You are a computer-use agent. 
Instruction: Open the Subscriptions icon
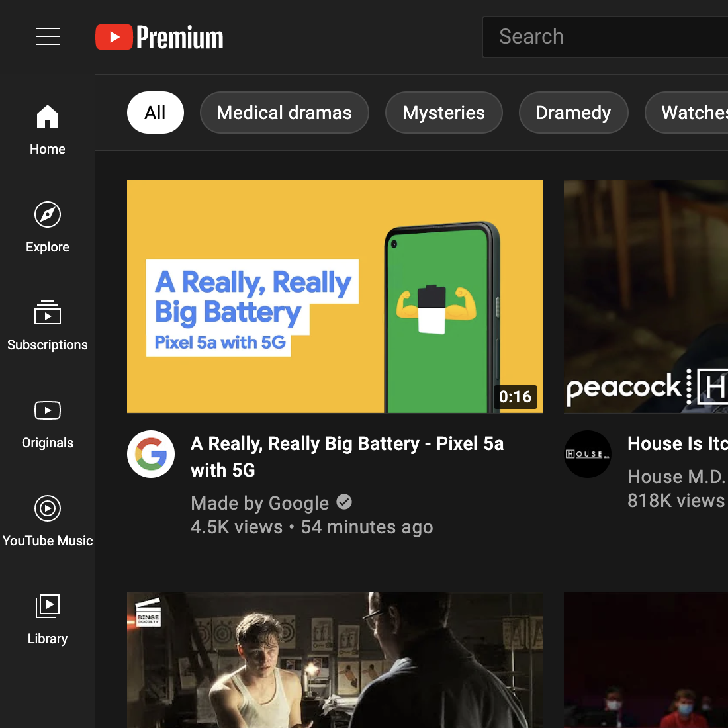[x=47, y=312]
